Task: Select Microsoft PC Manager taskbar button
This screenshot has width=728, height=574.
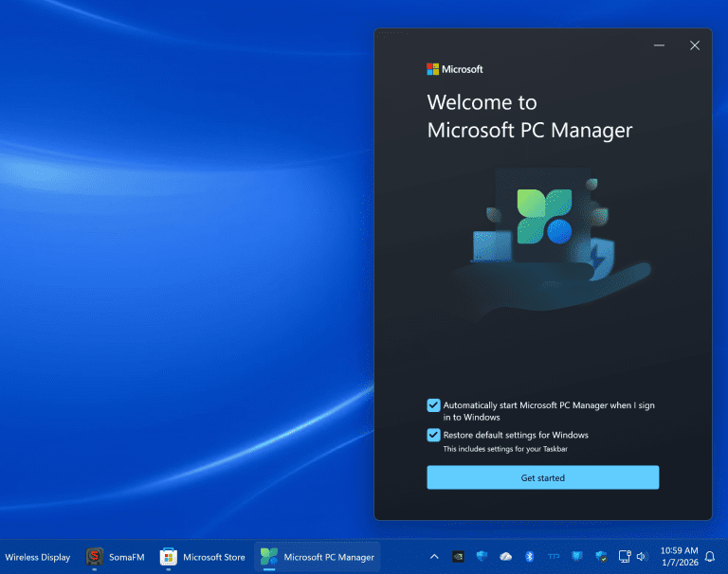Action: (318, 557)
